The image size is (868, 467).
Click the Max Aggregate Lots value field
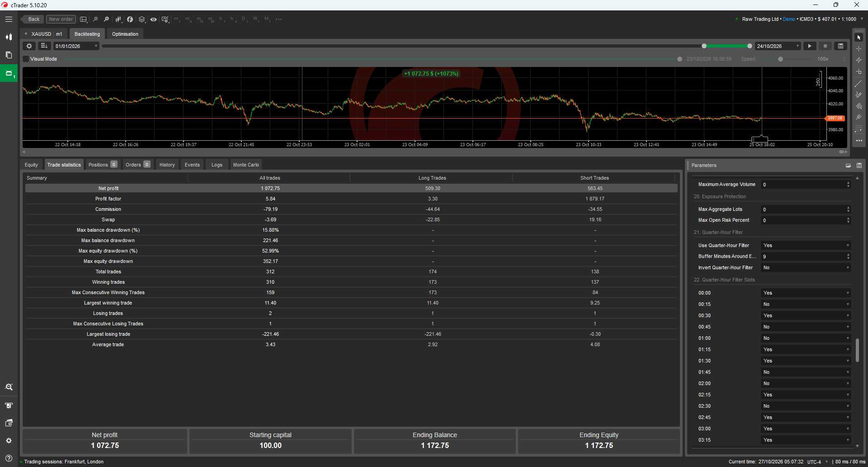coord(806,209)
